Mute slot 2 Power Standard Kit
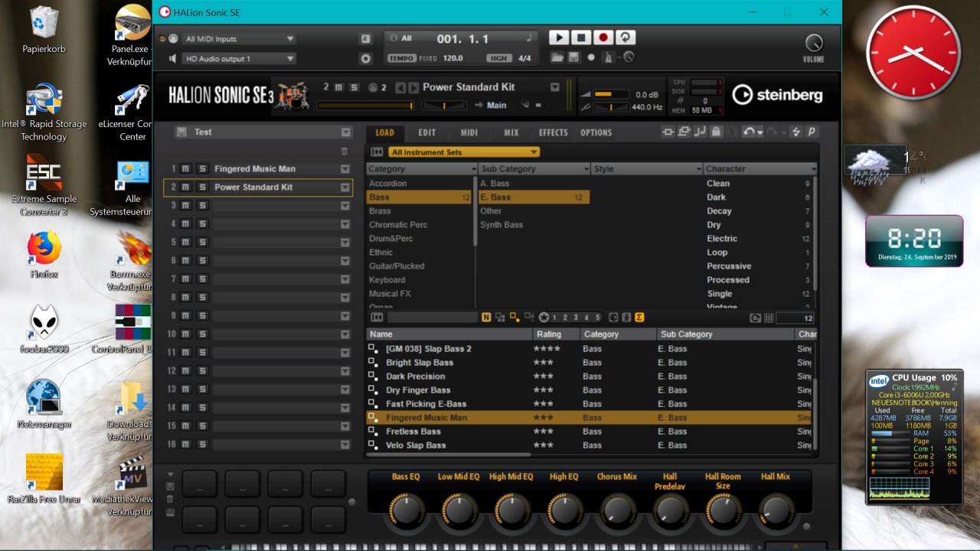Viewport: 980px width, 551px height. click(186, 187)
